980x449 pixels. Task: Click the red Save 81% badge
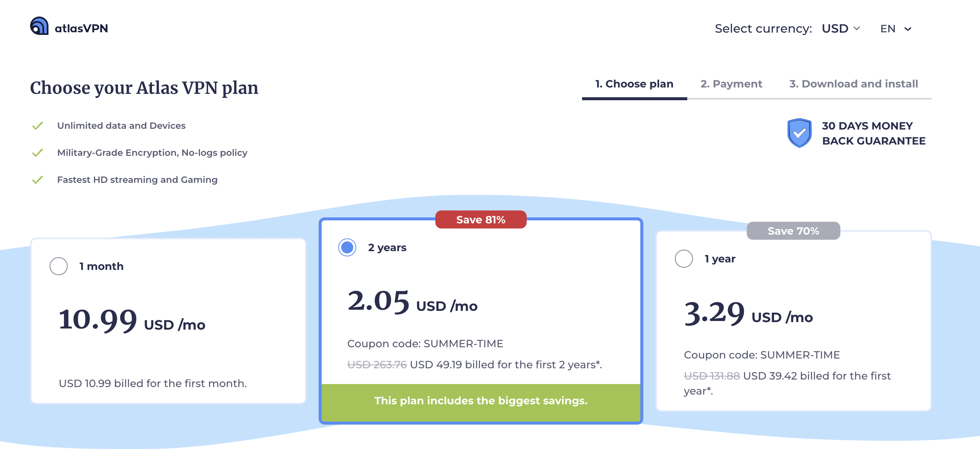coord(481,219)
